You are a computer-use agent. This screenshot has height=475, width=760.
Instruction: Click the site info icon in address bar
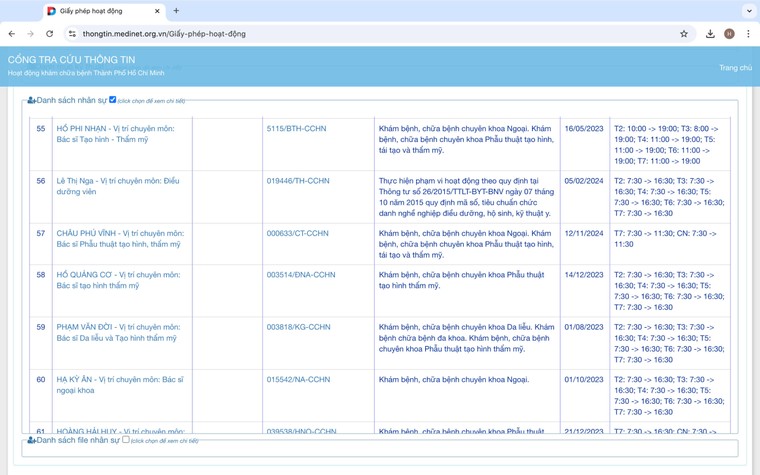[72, 34]
